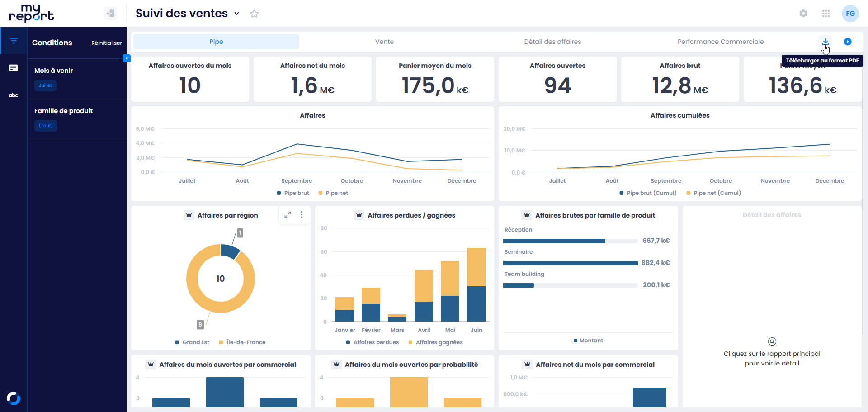868x412 pixels.
Task: Click the abc text sidebar icon
Action: click(14, 95)
